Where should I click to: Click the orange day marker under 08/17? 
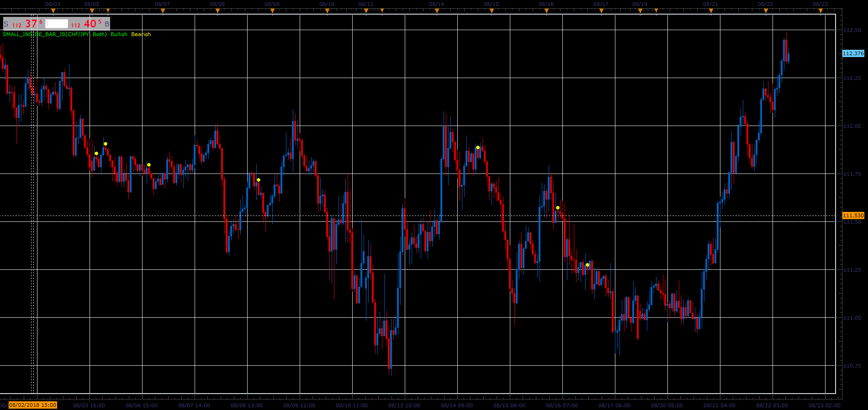point(601,11)
